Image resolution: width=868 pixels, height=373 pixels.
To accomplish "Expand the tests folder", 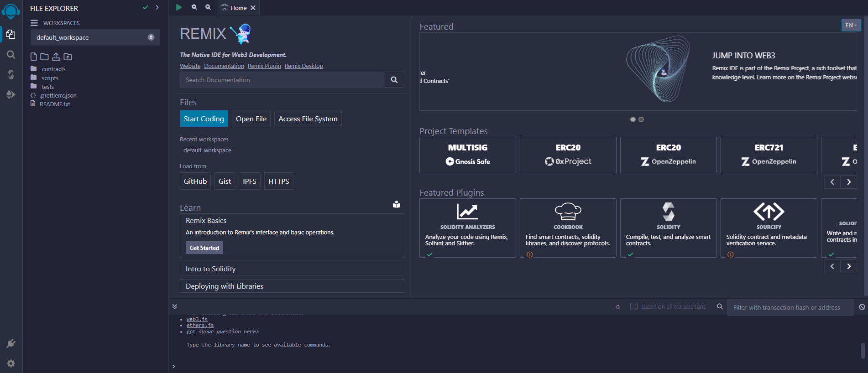I will tap(47, 87).
